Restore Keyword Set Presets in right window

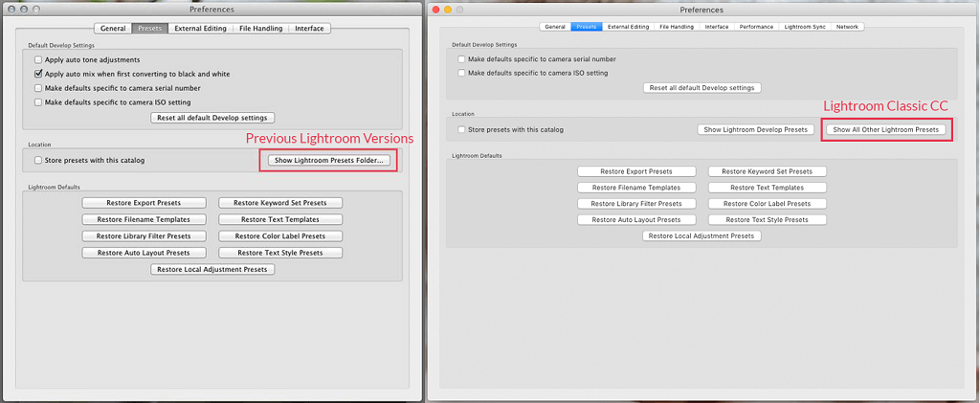[x=768, y=171]
